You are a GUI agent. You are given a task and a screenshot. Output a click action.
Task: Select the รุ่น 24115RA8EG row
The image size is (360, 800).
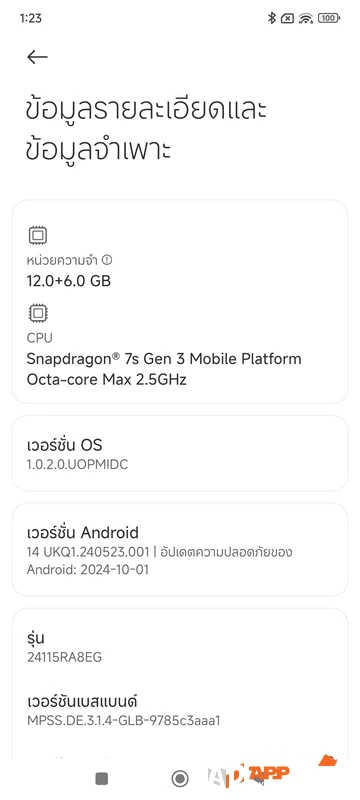coord(180,647)
